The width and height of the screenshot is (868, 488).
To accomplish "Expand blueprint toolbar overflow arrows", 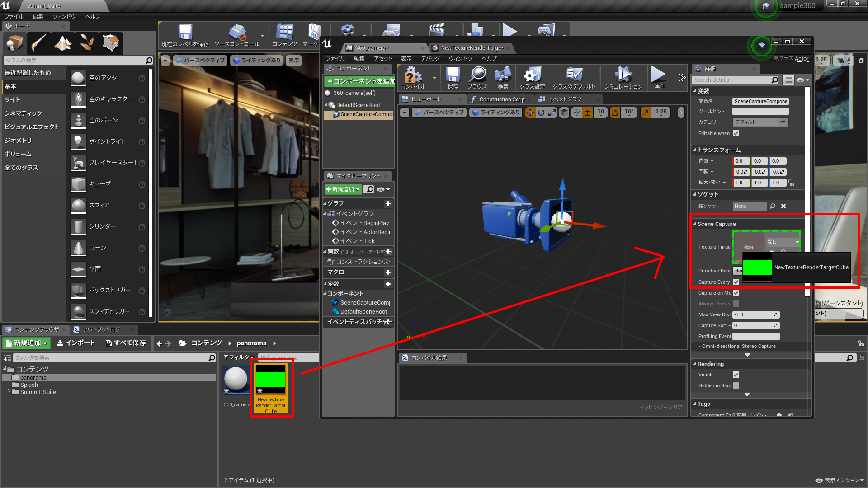I will click(x=682, y=78).
